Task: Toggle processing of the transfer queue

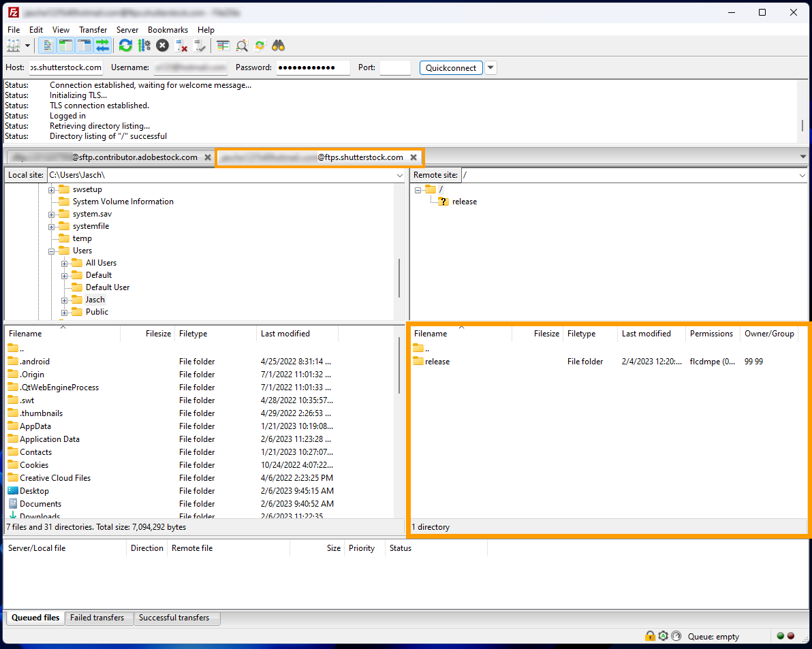Action: (x=144, y=46)
